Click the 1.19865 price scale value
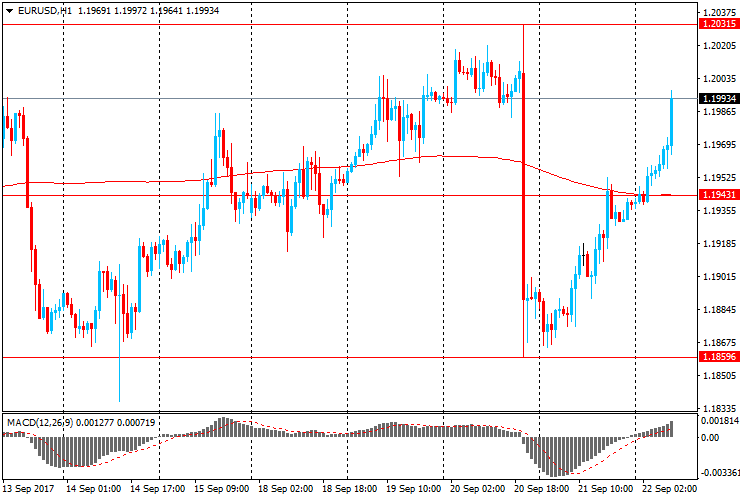This screenshot has width=740, height=500. pyautogui.click(x=719, y=111)
